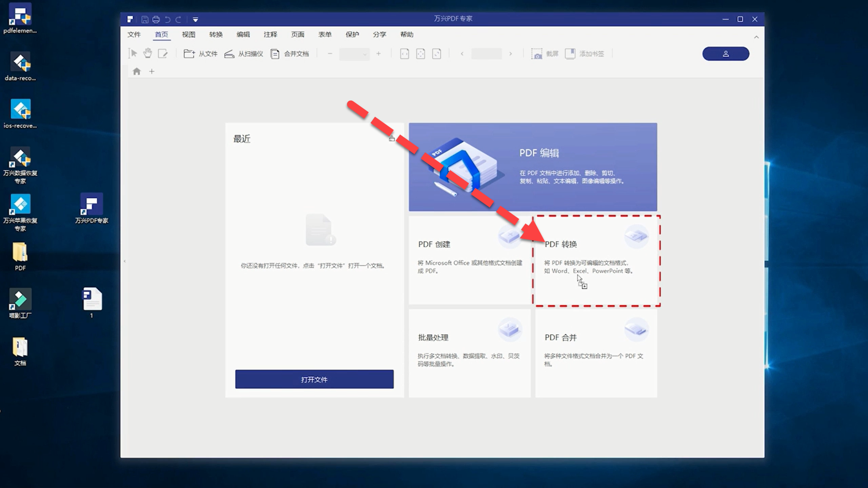This screenshot has height=488, width=868.
Task: Click the file named 1 on desktop
Action: point(92,303)
